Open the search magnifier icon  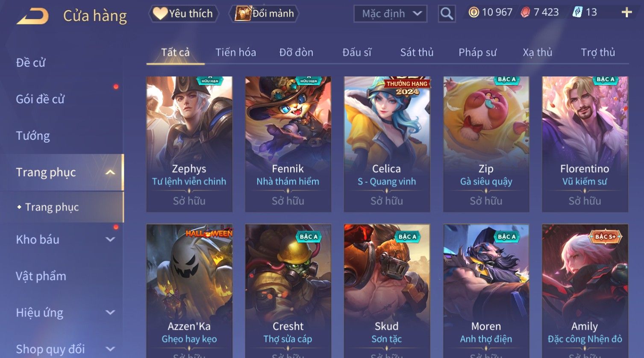click(x=447, y=14)
